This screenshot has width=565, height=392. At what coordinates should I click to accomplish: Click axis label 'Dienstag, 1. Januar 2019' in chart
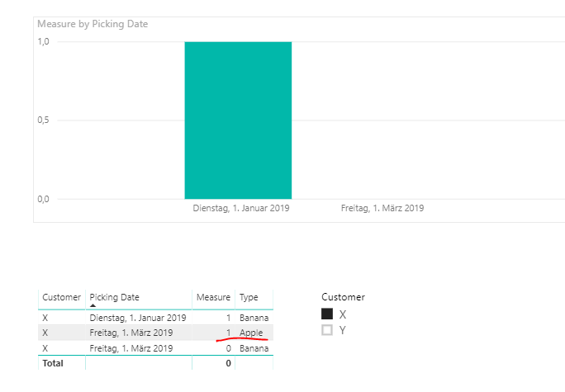pos(241,208)
